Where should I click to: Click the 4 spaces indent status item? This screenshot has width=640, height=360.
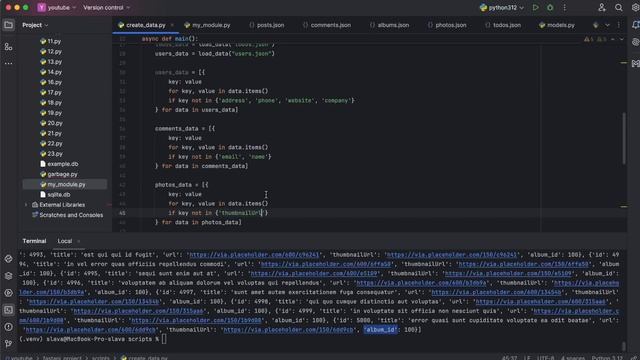coord(573,358)
